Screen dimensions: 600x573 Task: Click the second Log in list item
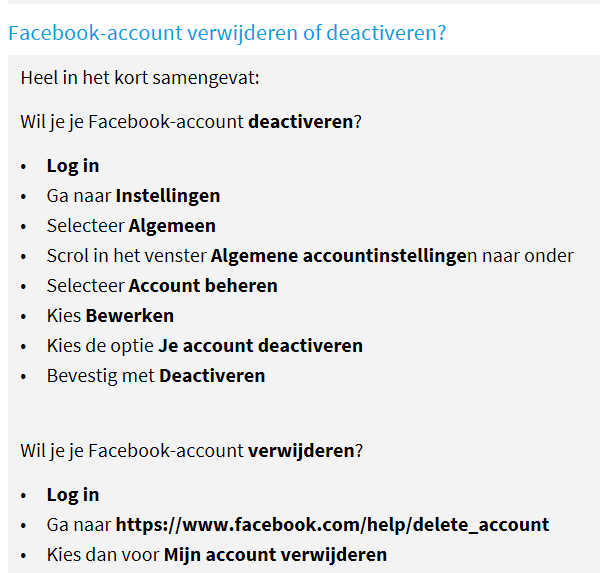73,495
